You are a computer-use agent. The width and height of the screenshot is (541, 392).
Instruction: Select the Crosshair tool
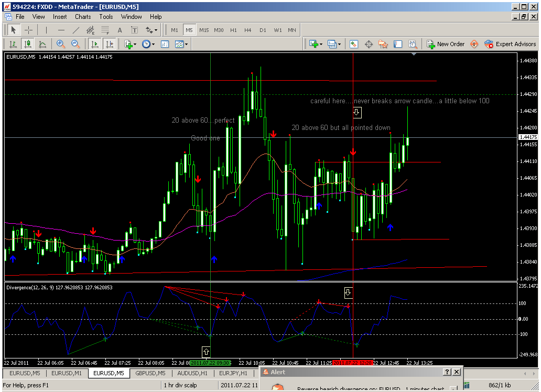[x=28, y=30]
